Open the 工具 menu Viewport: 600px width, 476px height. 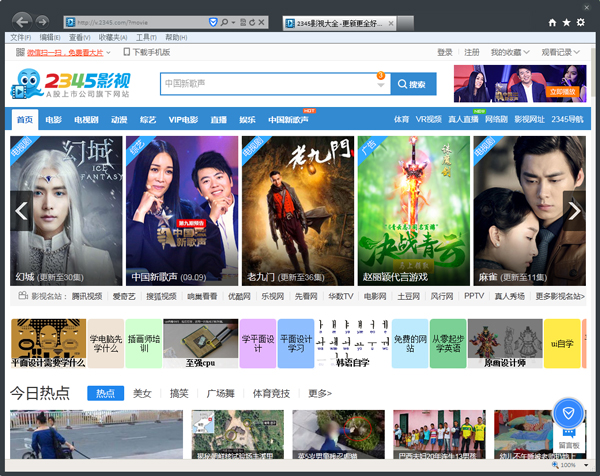pos(146,37)
